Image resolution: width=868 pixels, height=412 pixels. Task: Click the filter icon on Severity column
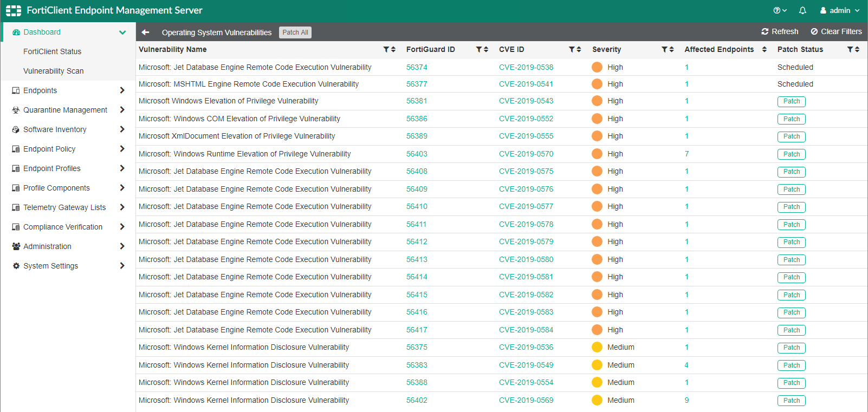(x=664, y=49)
